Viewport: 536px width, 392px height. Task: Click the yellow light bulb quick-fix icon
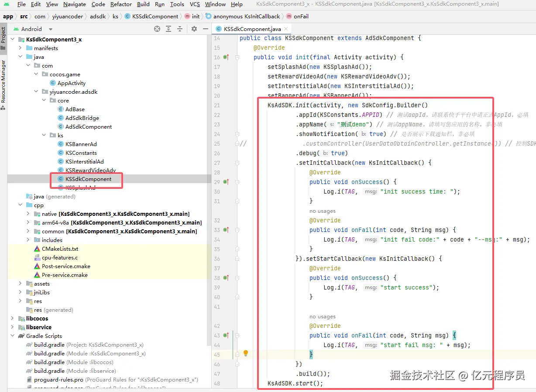point(246,353)
